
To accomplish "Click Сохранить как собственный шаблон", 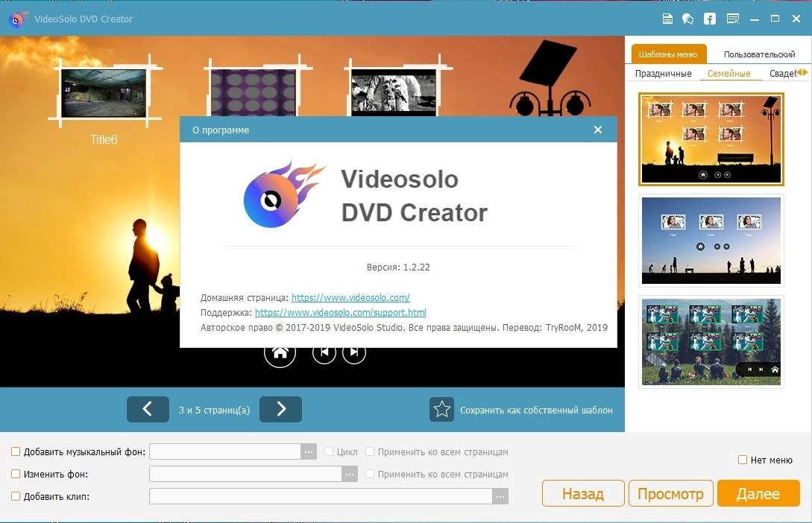I will [x=536, y=411].
